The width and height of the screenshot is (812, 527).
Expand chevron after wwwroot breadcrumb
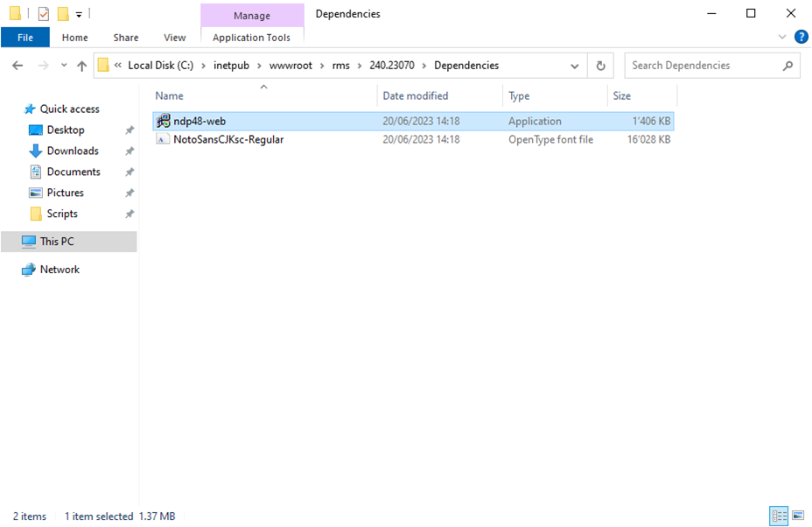pos(322,66)
